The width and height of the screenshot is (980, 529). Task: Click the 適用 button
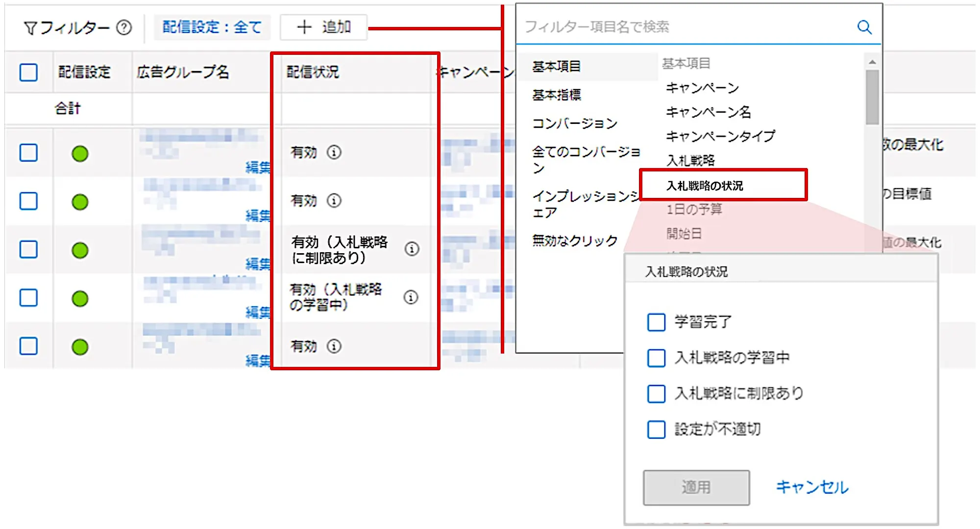(696, 487)
